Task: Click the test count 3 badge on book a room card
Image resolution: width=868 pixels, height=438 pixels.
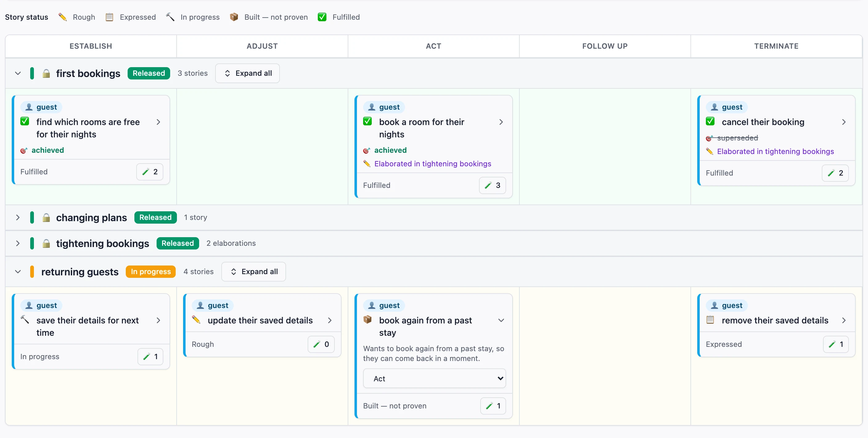Action: (492, 185)
